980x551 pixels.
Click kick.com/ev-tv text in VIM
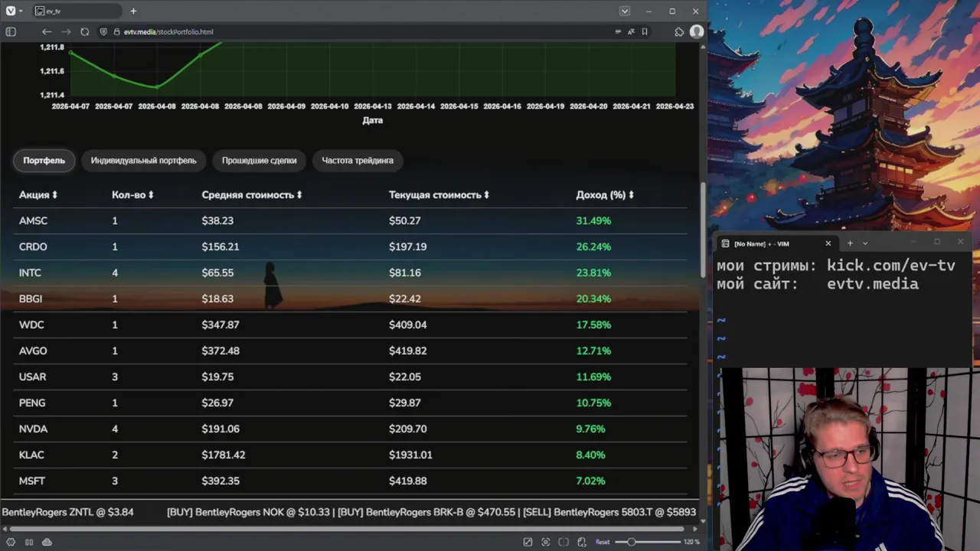coord(891,266)
